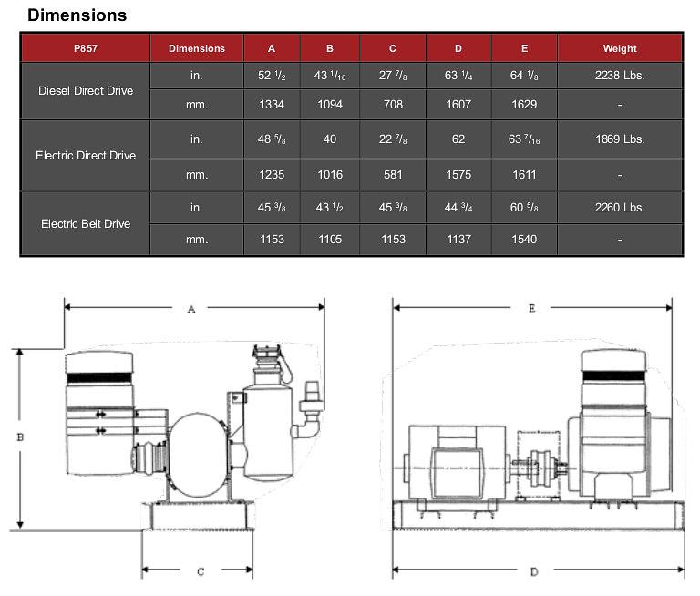Click dimension label B beside left drawing
The height and width of the screenshot is (596, 700).
coord(20,437)
